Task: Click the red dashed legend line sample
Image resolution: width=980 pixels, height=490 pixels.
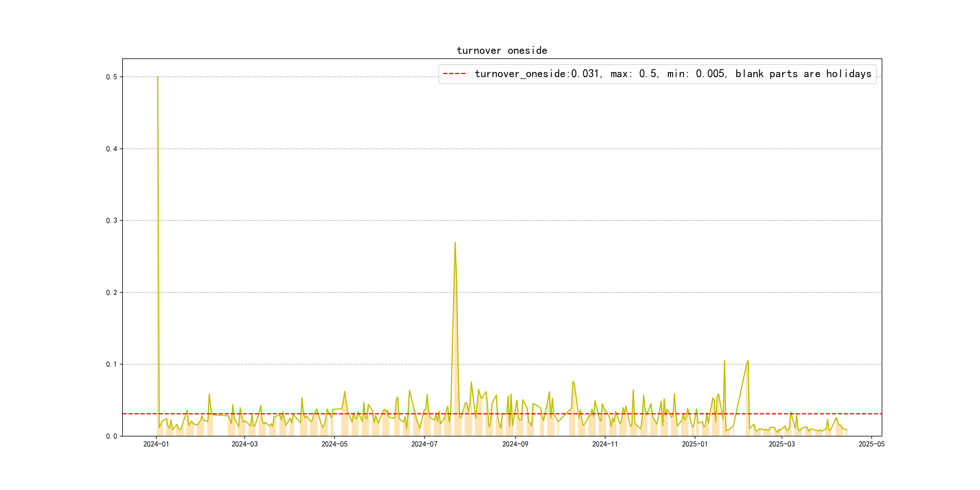Action: (x=454, y=74)
